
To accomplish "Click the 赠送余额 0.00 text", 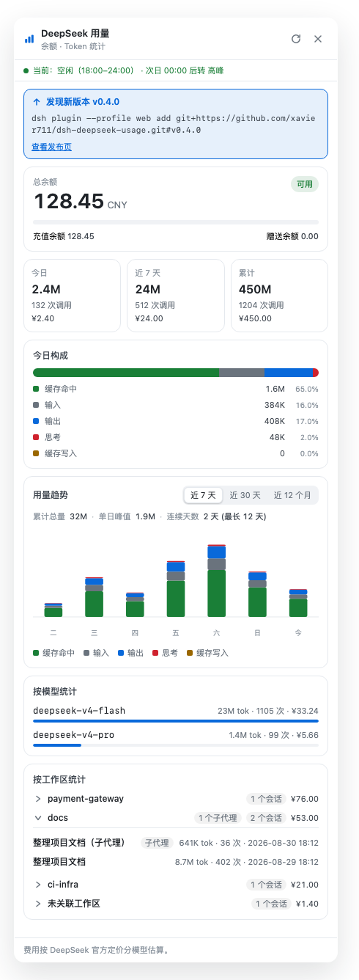I will coord(292,236).
